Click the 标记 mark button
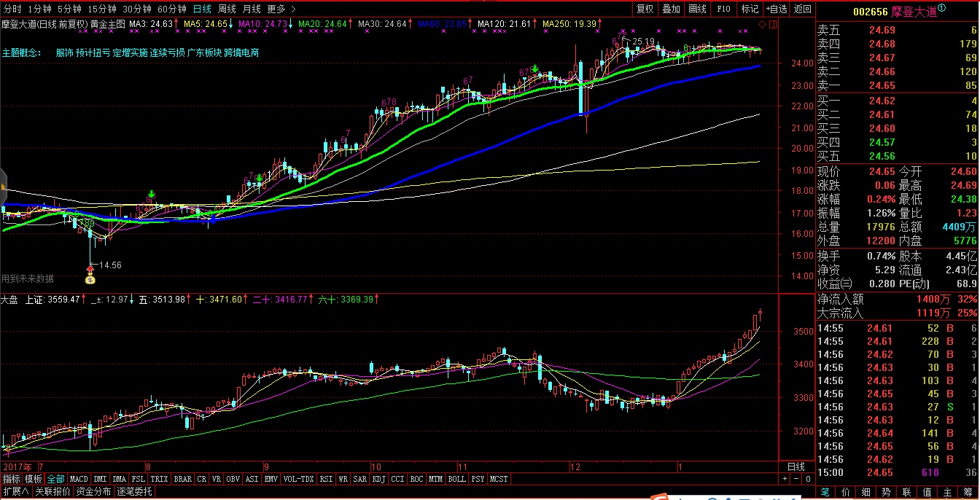Image resolution: width=980 pixels, height=500 pixels. click(750, 9)
